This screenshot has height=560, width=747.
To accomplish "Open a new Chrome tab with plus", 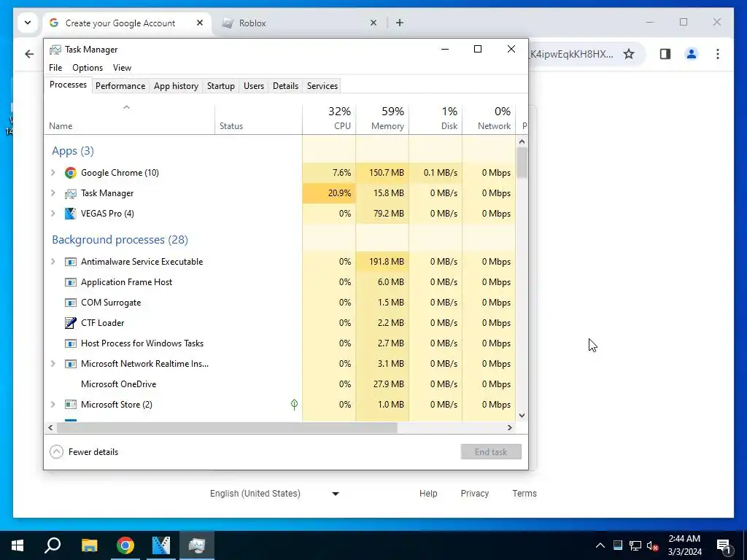I will 400,23.
